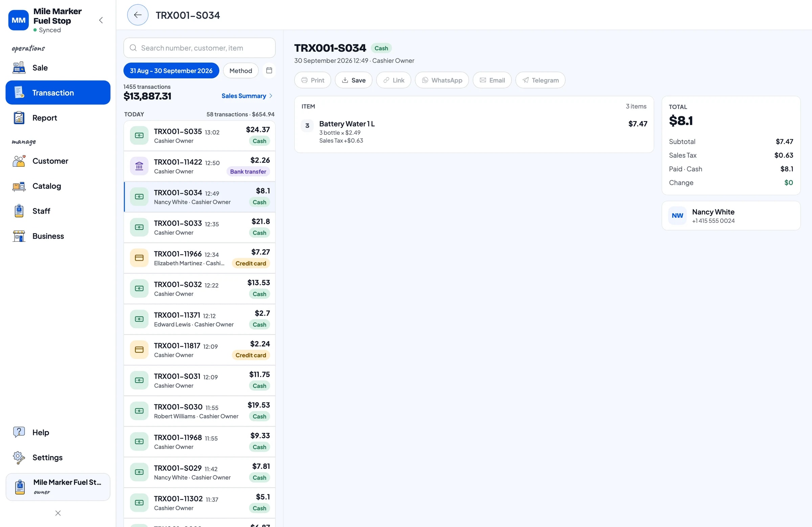812x527 pixels.
Task: Open the Nancy White customer card
Action: pos(731,215)
